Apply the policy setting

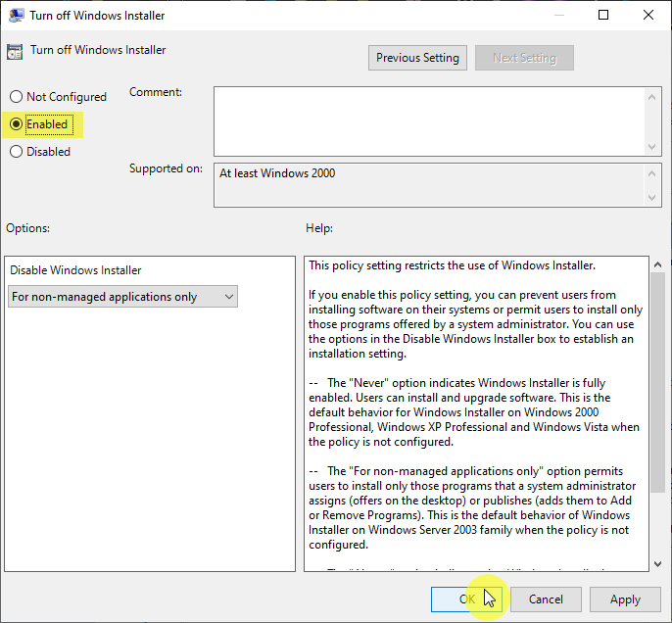625,599
